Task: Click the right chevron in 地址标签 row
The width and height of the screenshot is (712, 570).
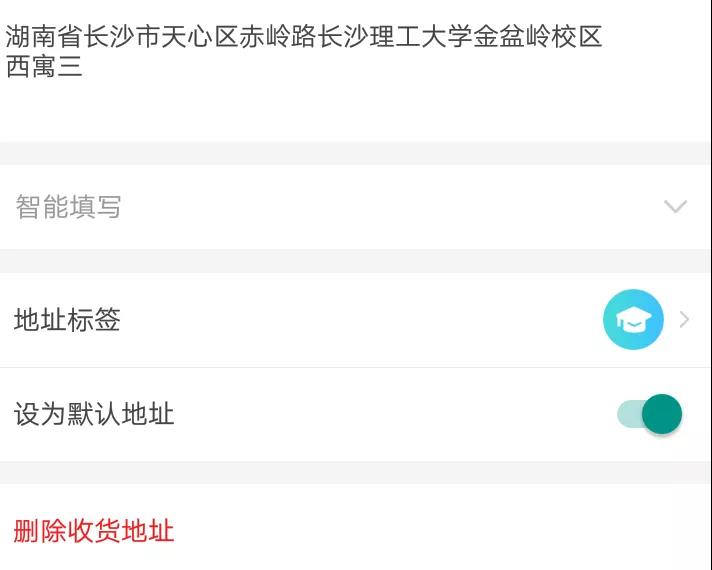Action: (x=685, y=320)
